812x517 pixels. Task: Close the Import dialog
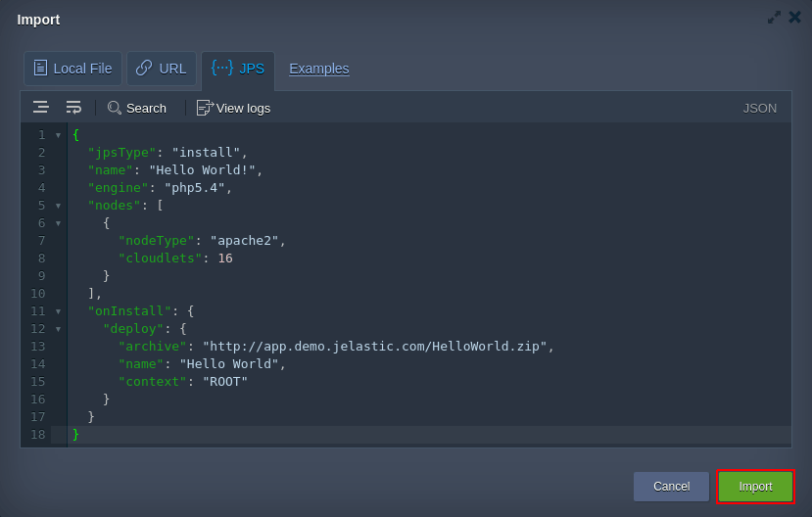pos(794,18)
